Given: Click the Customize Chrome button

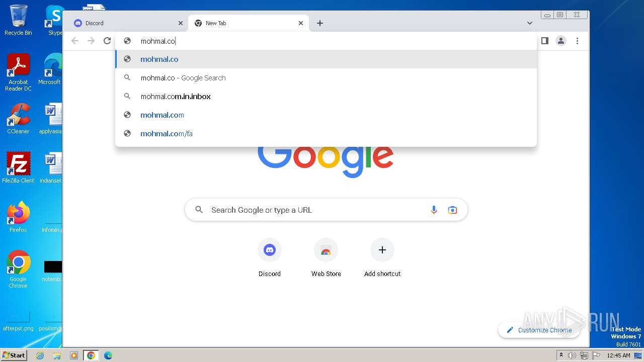Looking at the screenshot, I should click(x=539, y=330).
